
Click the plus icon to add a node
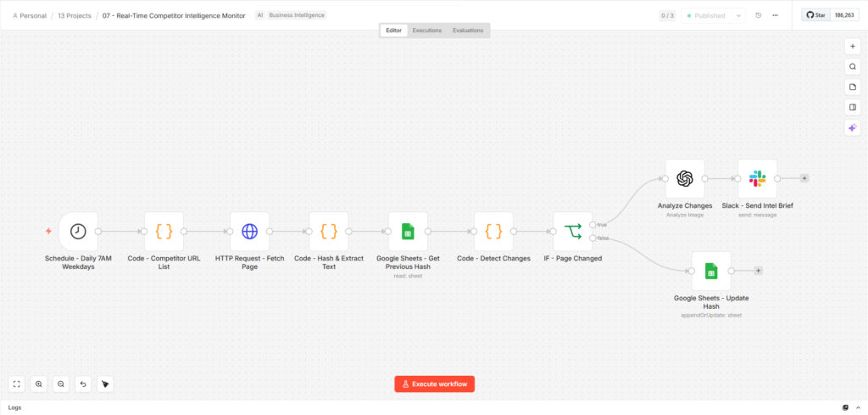pos(853,47)
